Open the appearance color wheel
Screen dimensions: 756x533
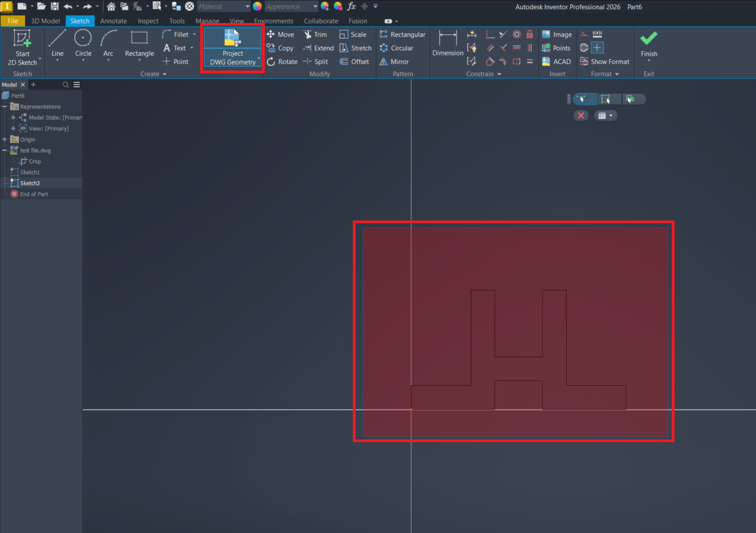pyautogui.click(x=257, y=7)
